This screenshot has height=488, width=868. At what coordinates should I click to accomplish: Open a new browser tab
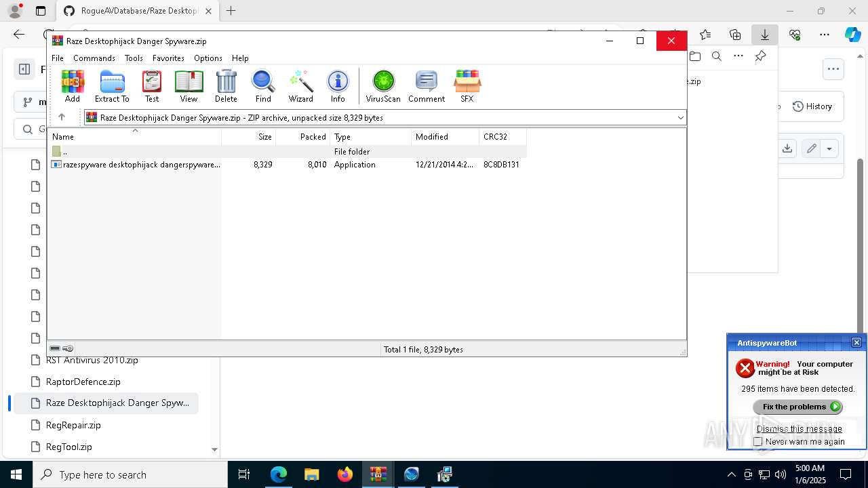click(x=231, y=11)
